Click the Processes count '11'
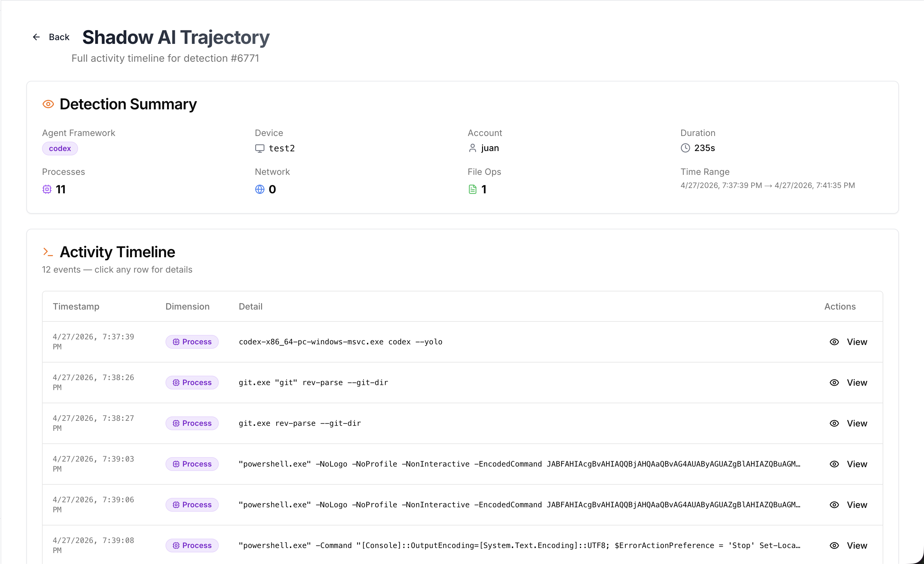Viewport: 924px width, 564px height. (x=61, y=189)
